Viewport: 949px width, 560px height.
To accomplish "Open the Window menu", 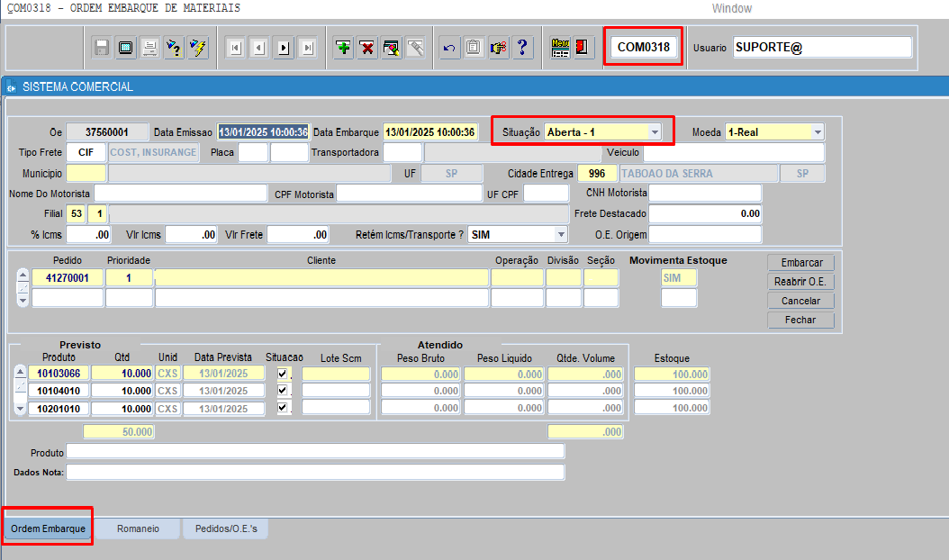I will [731, 8].
